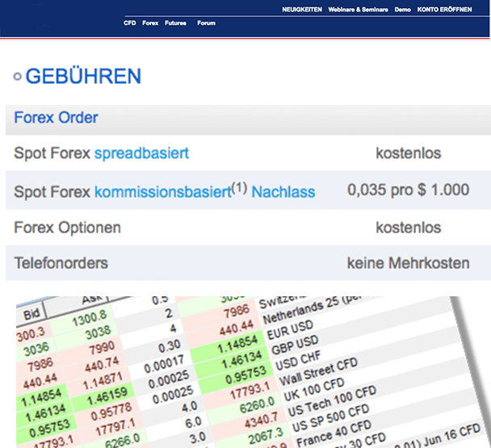Viewport: 491px width, 448px height.
Task: Click the spreadbasiert link
Action: [141, 153]
